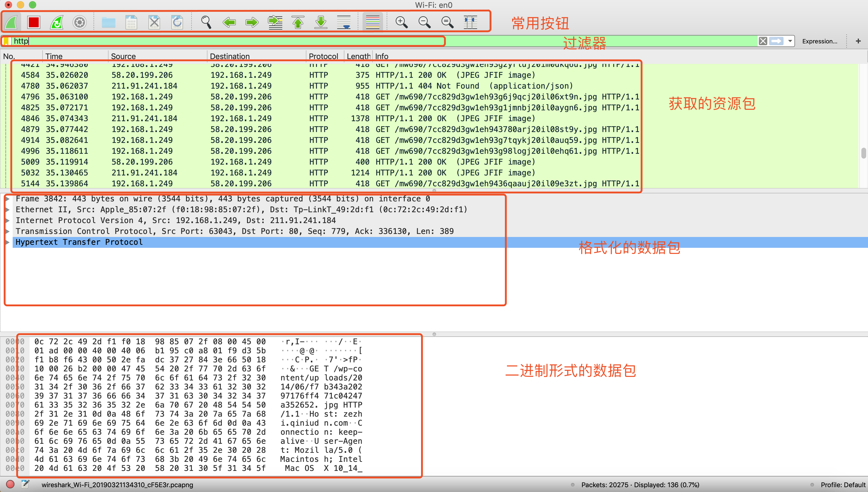This screenshot has height=492, width=868.
Task: Zoom out the main window text
Action: pos(425,22)
